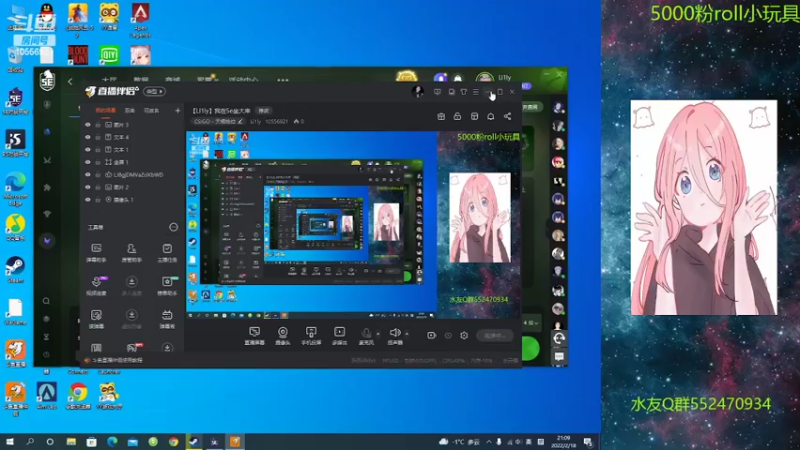Toggle eye icon for Li8gjDMVaZoXbWD source

click(x=88, y=174)
